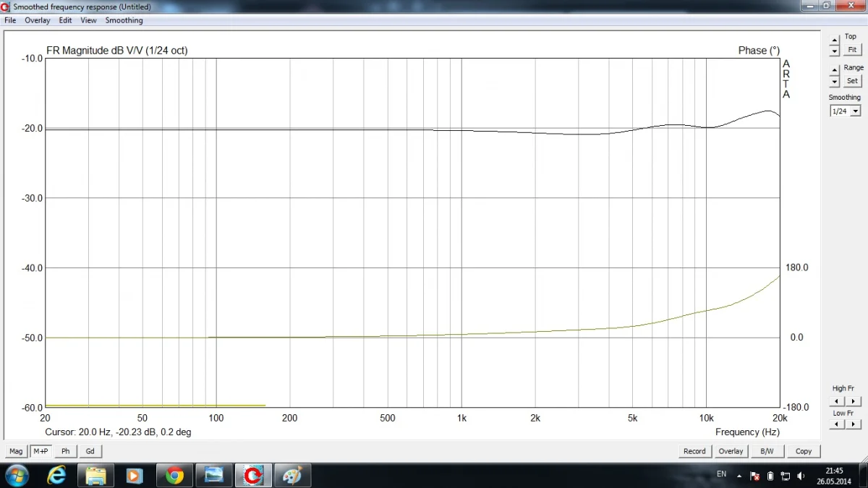This screenshot has height=488, width=868.
Task: Click the Top up arrow stepper
Action: coord(835,40)
